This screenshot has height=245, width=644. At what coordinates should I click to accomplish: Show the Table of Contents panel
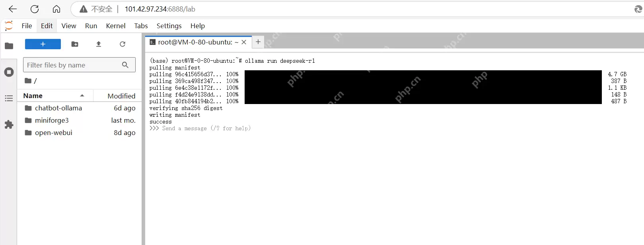coord(9,98)
